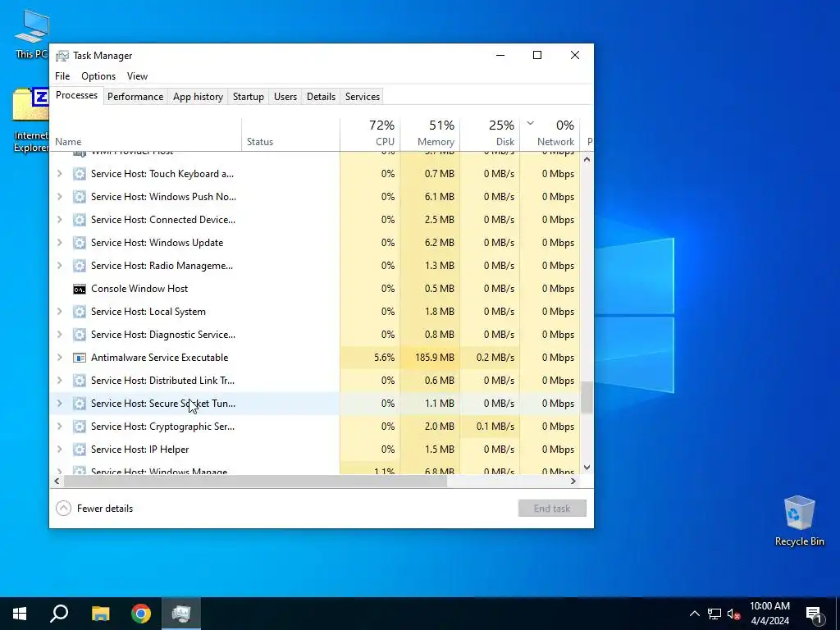
Task: Switch to the Services tab
Action: pyautogui.click(x=362, y=97)
